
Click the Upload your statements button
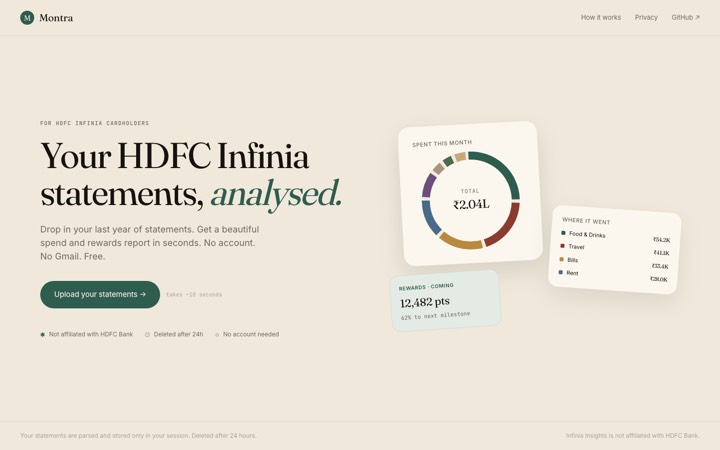coord(100,294)
